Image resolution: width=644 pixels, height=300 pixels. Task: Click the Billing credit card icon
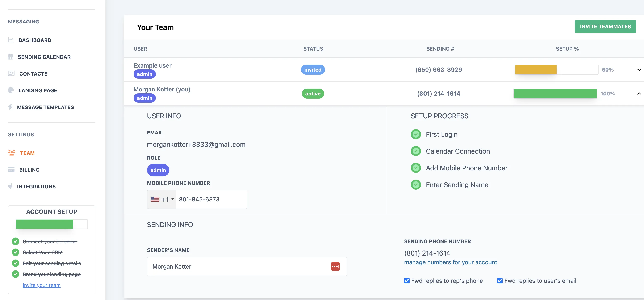coord(11,170)
